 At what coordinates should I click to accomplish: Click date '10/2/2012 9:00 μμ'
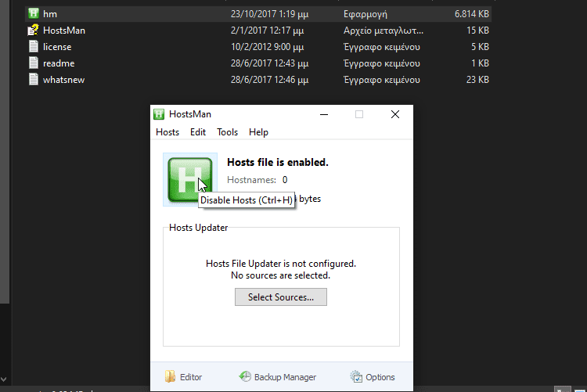tap(268, 47)
